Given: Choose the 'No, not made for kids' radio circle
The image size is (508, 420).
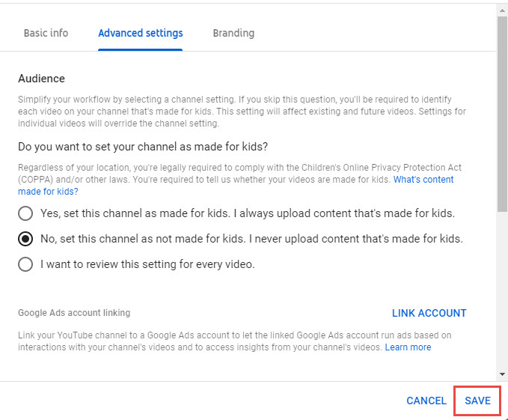Looking at the screenshot, I should [x=25, y=239].
